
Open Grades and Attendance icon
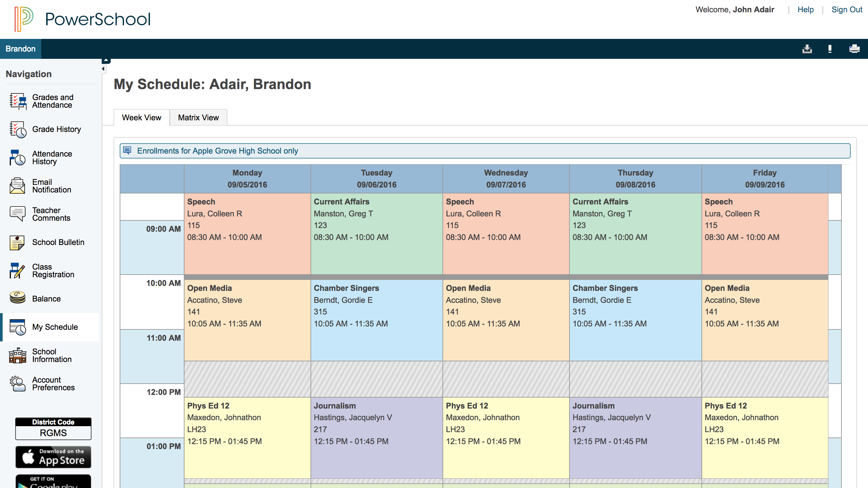coord(18,101)
